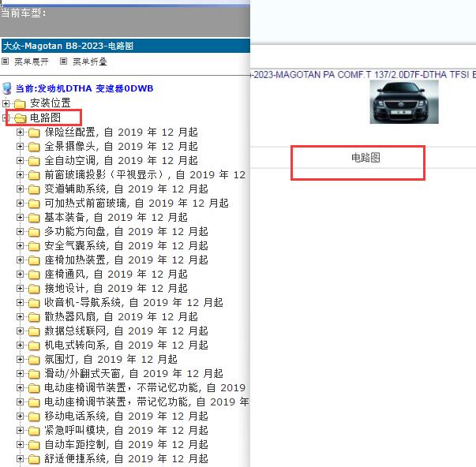This screenshot has height=467, width=476.
Task: Click the open 电路图 folder icon
Action: [x=20, y=118]
